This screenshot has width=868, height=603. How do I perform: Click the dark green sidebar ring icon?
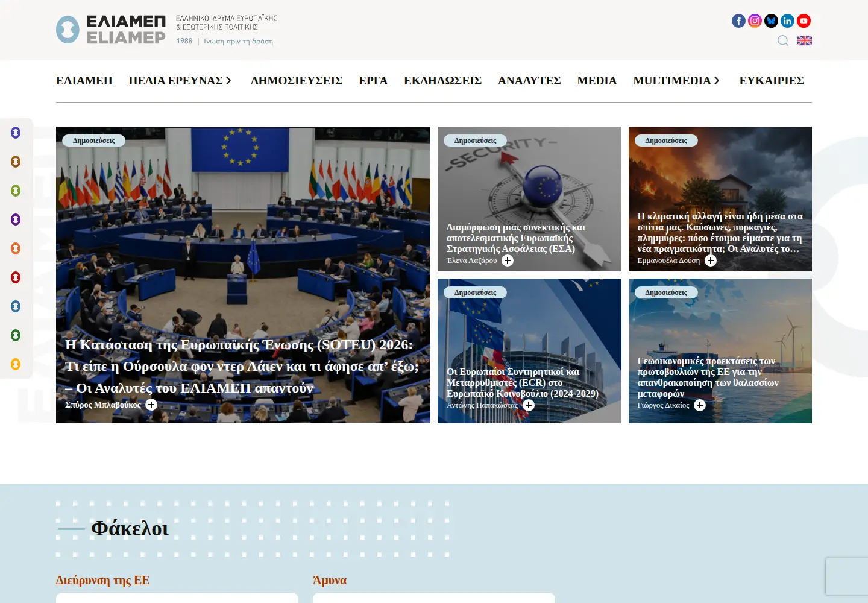click(16, 335)
